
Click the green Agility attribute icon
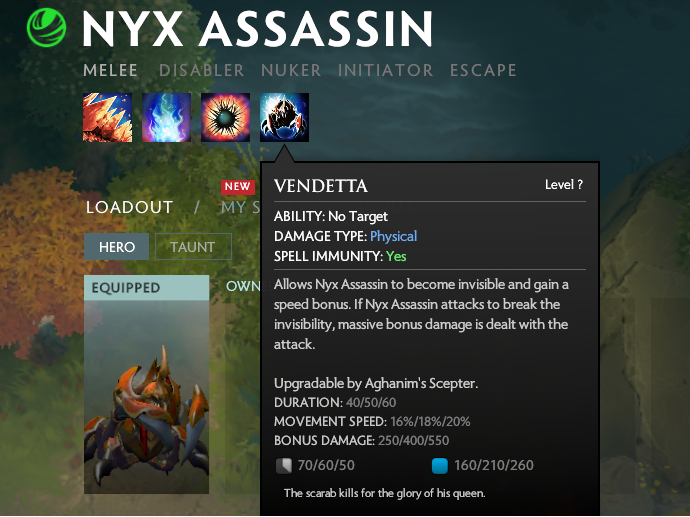[46, 28]
